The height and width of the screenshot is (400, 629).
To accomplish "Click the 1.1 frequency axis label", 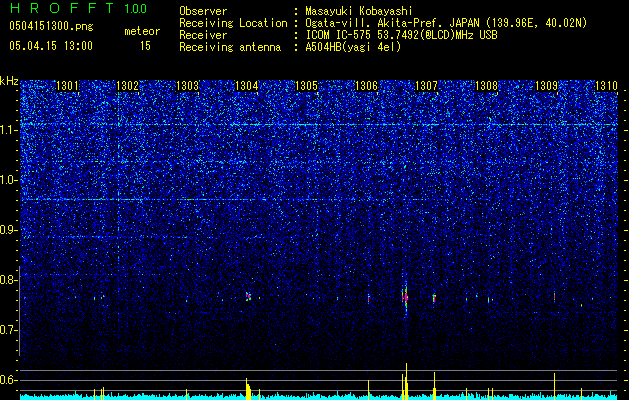I will (9, 130).
